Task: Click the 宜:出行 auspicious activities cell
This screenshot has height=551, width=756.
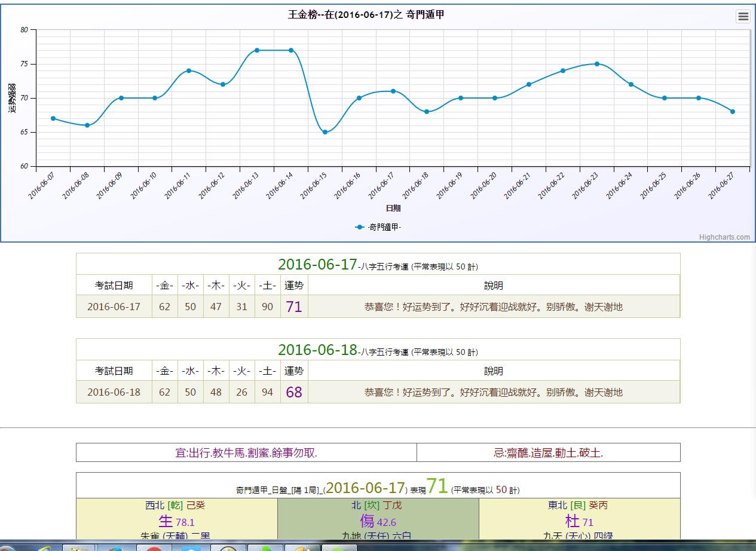Action: (246, 453)
